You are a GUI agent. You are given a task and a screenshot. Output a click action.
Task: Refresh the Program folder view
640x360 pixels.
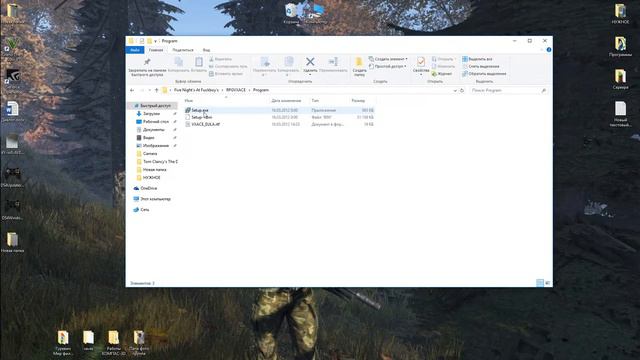[462, 90]
